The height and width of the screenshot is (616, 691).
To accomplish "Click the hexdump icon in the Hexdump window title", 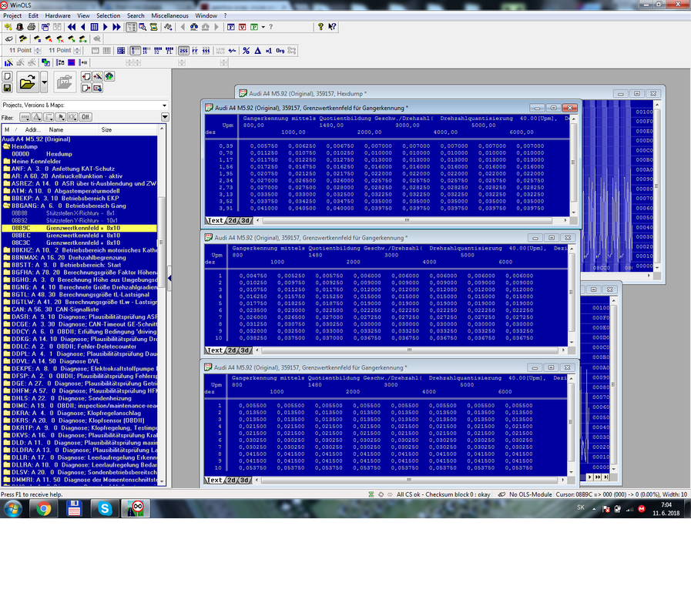I will coord(243,93).
